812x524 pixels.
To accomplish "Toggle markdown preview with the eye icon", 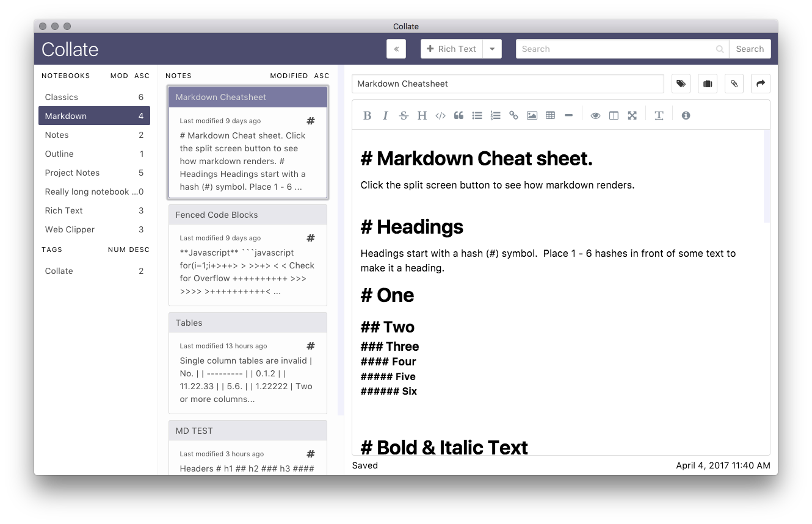I will pos(595,115).
